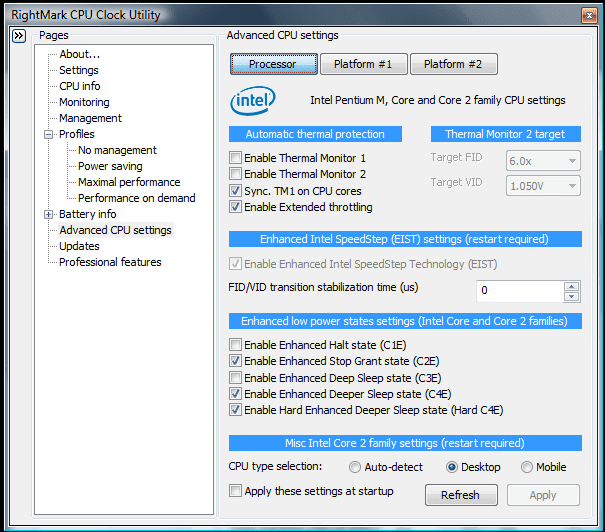
Task: Check Apply these settings at startup
Action: pos(235,491)
